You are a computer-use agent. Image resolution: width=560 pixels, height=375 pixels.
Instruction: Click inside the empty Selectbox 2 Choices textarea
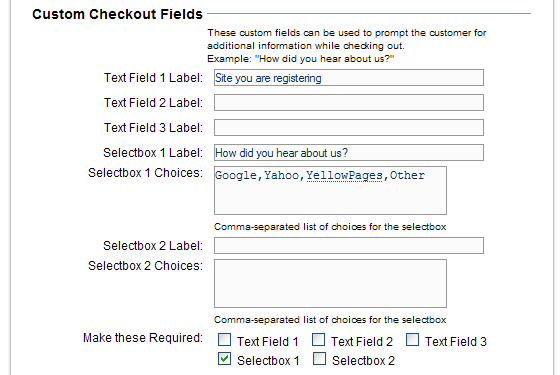pyautogui.click(x=330, y=284)
